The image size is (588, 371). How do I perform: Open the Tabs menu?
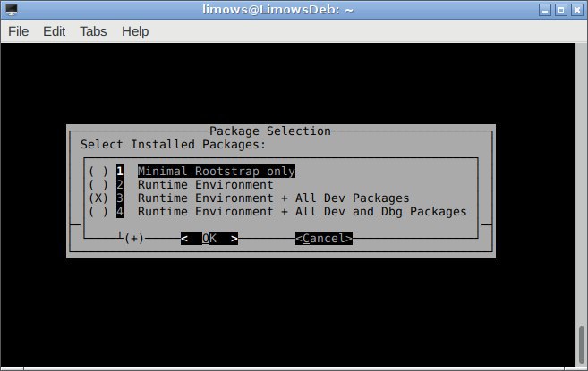[x=93, y=31]
